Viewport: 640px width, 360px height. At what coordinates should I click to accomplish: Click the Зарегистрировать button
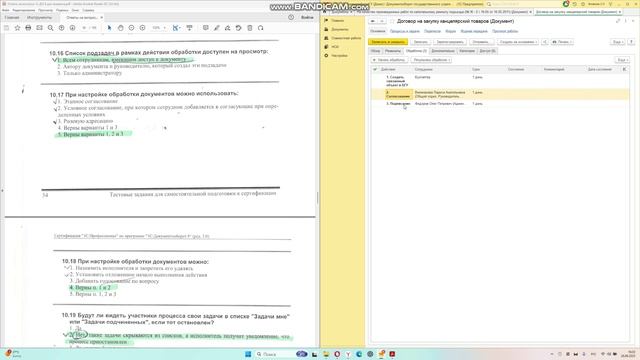[x=449, y=42]
